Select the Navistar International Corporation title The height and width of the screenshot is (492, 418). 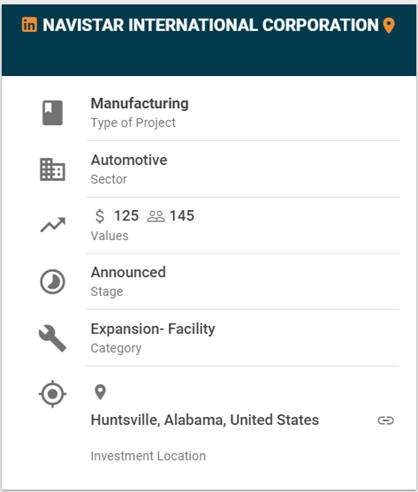211,25
